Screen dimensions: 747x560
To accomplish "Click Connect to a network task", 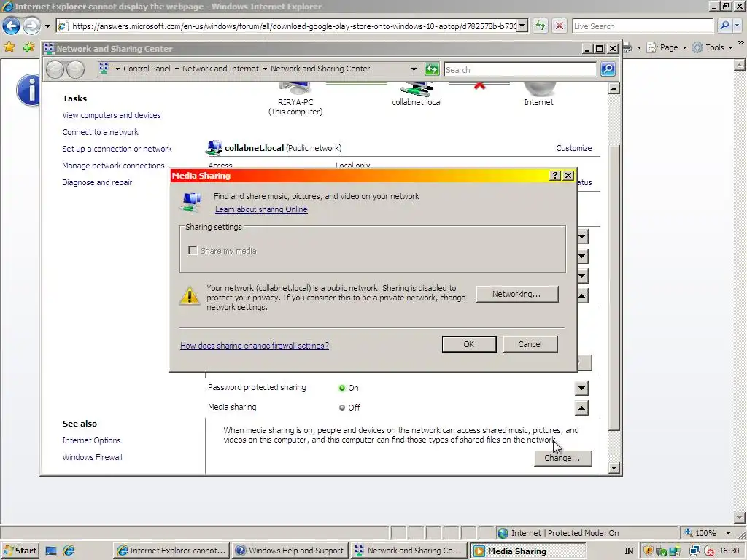I will coord(100,132).
